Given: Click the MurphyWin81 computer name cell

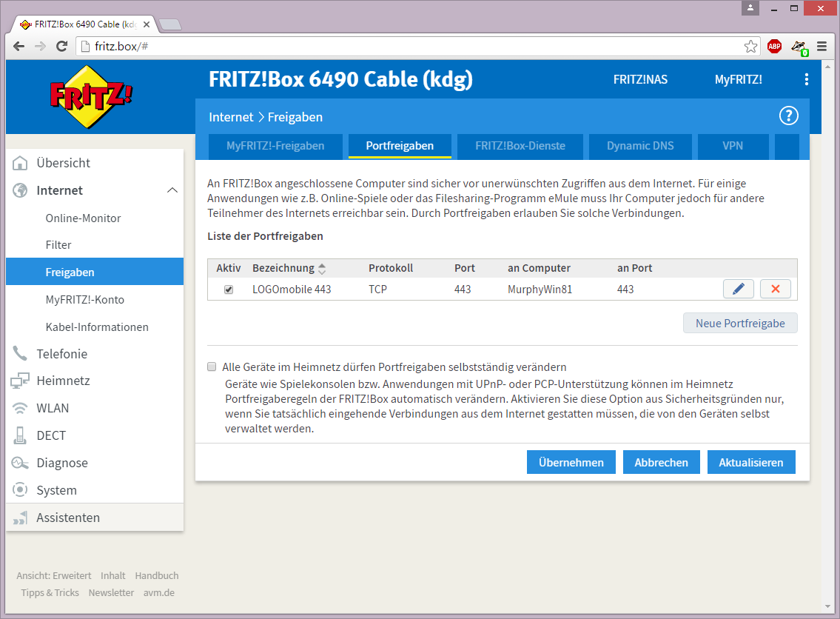Looking at the screenshot, I should point(540,290).
